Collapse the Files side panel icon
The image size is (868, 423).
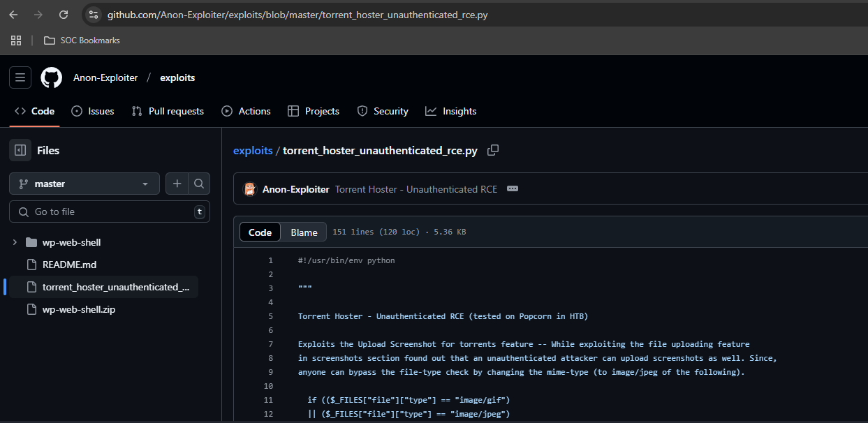click(20, 150)
